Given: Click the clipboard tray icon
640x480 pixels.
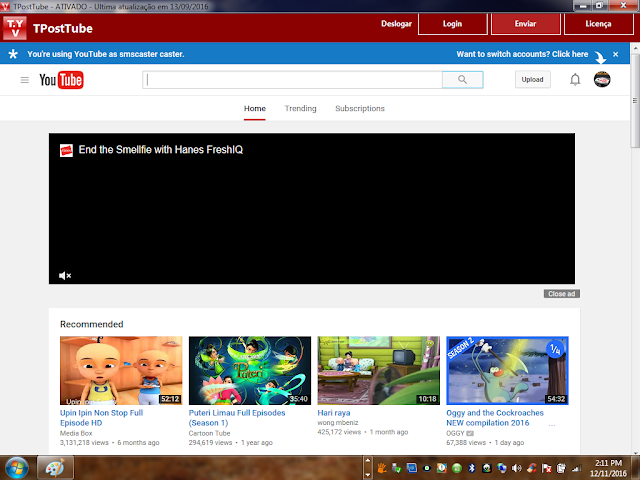Looking at the screenshot, I should pos(561,468).
